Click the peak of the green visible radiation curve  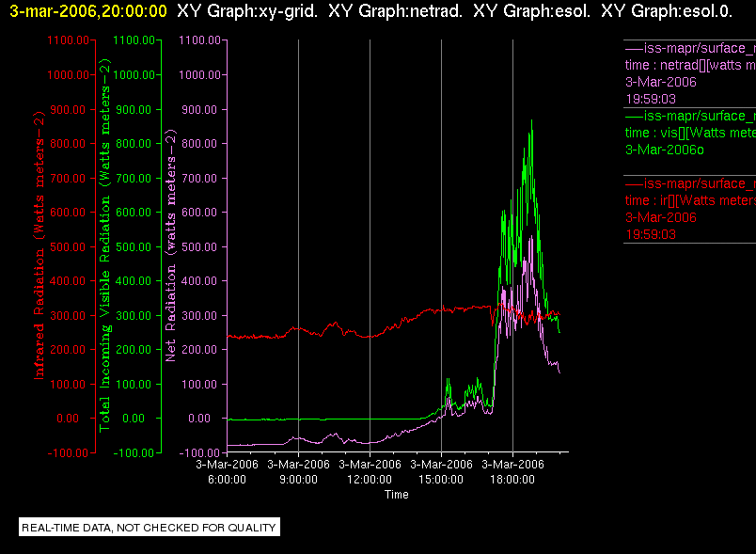pos(532,120)
